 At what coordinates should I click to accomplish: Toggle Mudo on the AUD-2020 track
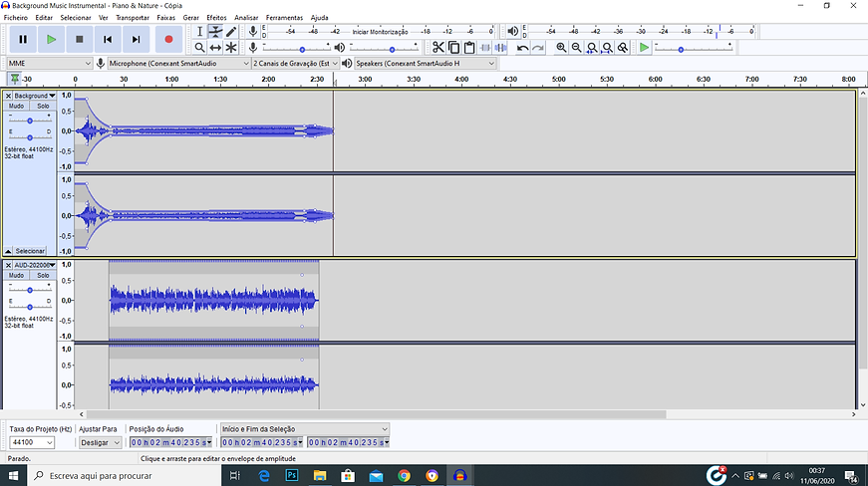click(16, 275)
